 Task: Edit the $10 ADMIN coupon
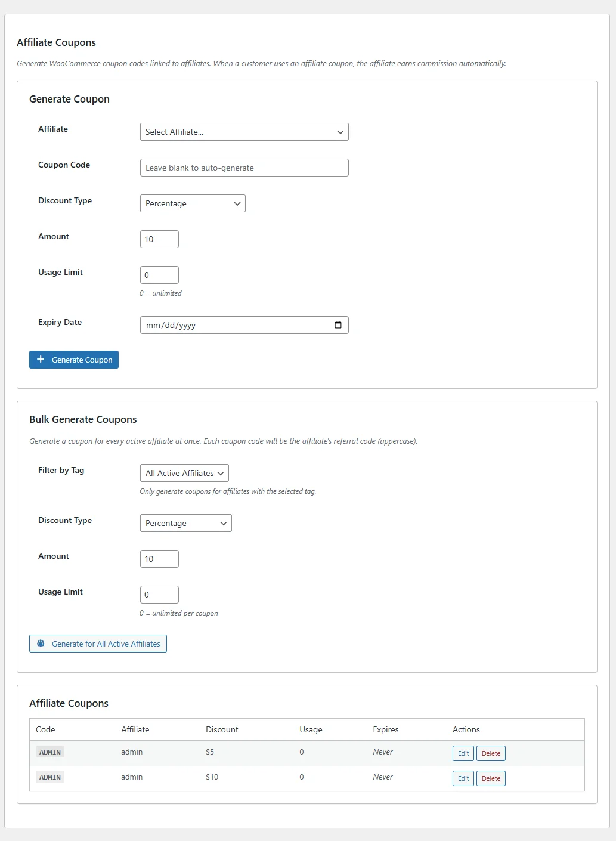click(x=463, y=778)
